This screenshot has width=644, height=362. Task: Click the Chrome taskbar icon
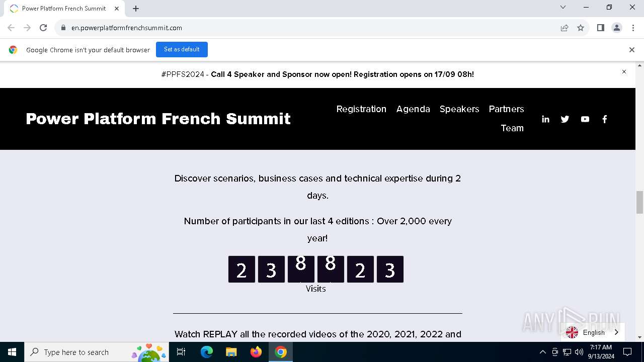coord(281,352)
